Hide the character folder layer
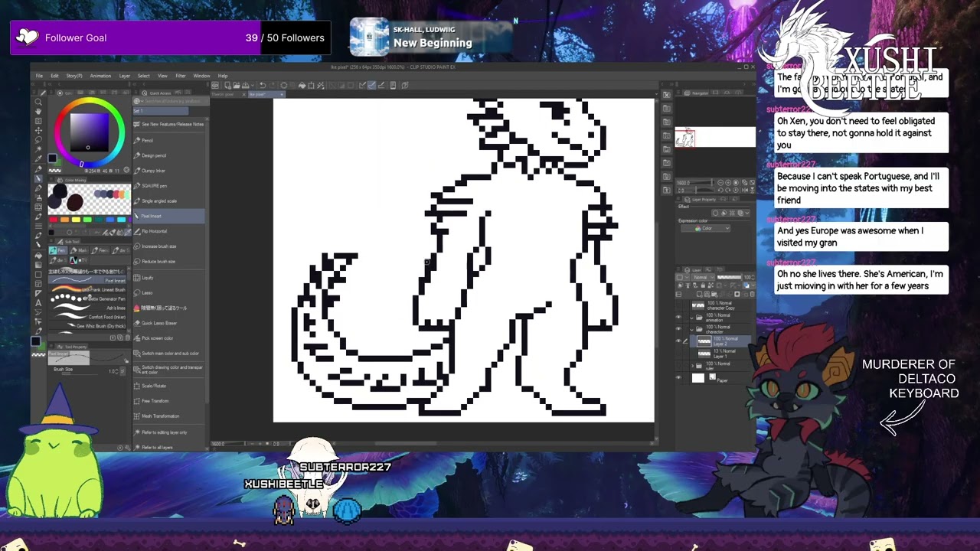Viewport: 980px width, 551px height. (x=678, y=328)
